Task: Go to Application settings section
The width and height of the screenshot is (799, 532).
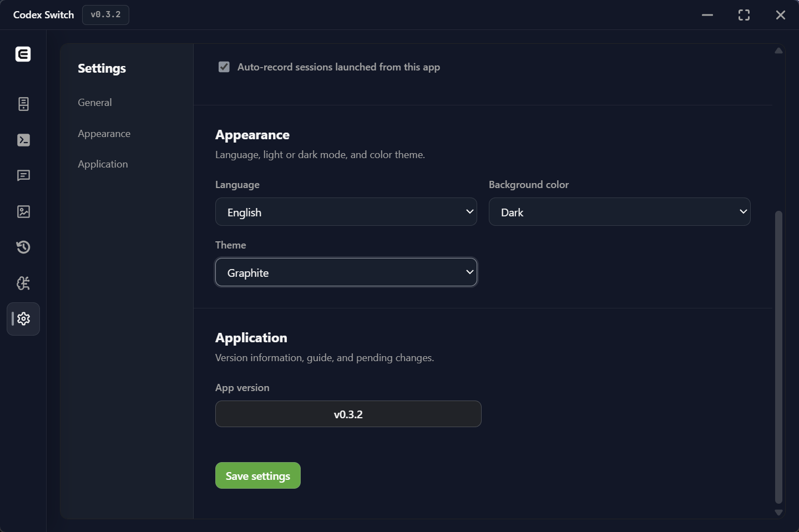Action: point(103,164)
